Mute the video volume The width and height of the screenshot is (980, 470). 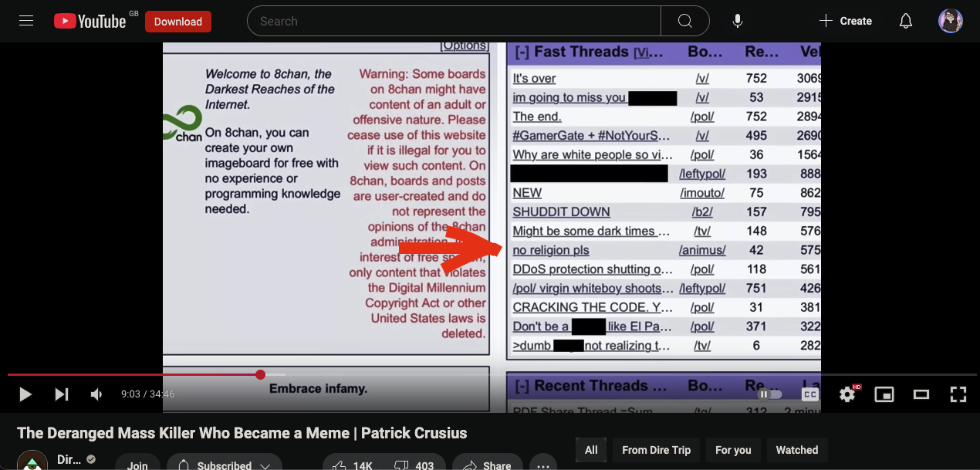(96, 394)
